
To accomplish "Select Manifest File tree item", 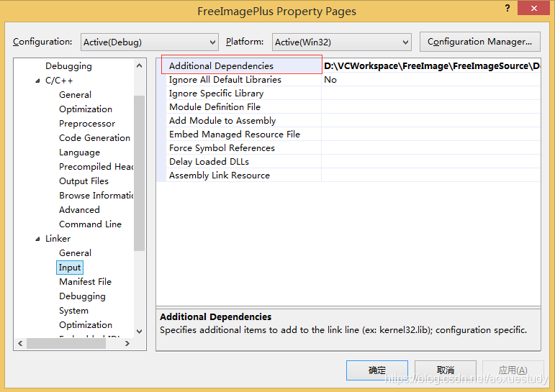I will [86, 282].
